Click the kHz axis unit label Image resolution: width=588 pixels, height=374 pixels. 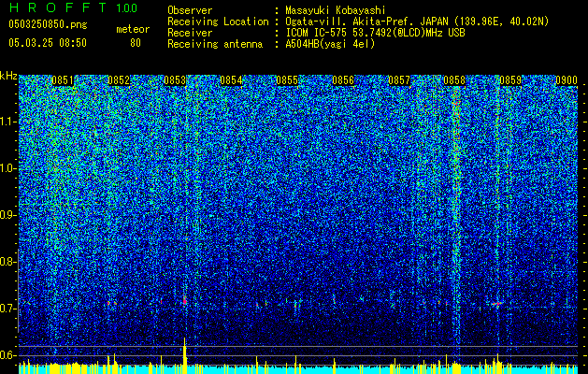(8, 76)
